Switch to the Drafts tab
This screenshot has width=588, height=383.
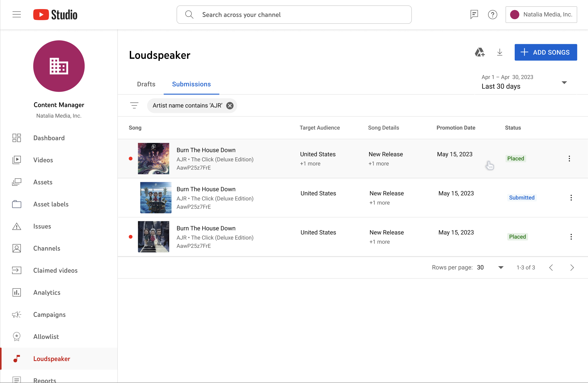point(146,84)
